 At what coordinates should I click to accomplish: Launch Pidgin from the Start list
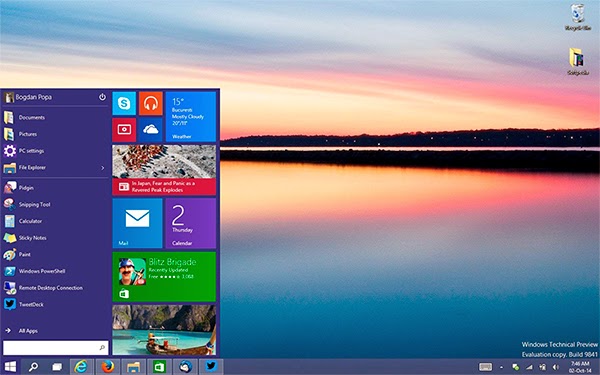[x=55, y=188]
